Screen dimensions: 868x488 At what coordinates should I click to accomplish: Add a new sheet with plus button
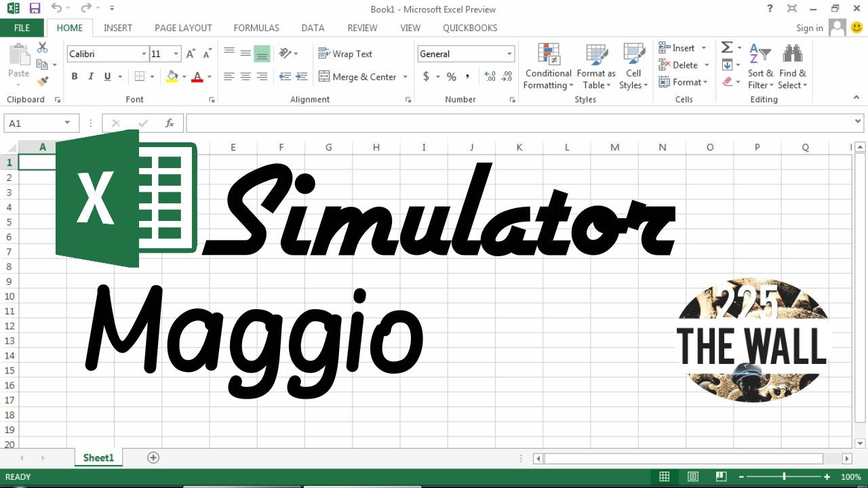click(x=153, y=457)
